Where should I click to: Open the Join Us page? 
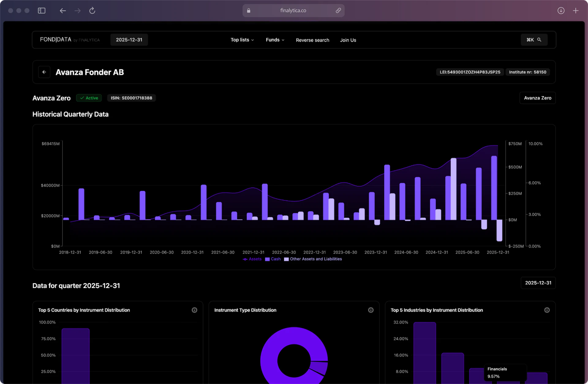coord(348,40)
